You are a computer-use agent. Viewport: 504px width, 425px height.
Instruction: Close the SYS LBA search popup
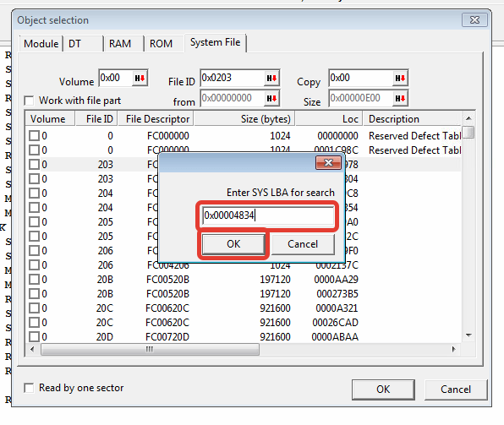[x=328, y=162]
